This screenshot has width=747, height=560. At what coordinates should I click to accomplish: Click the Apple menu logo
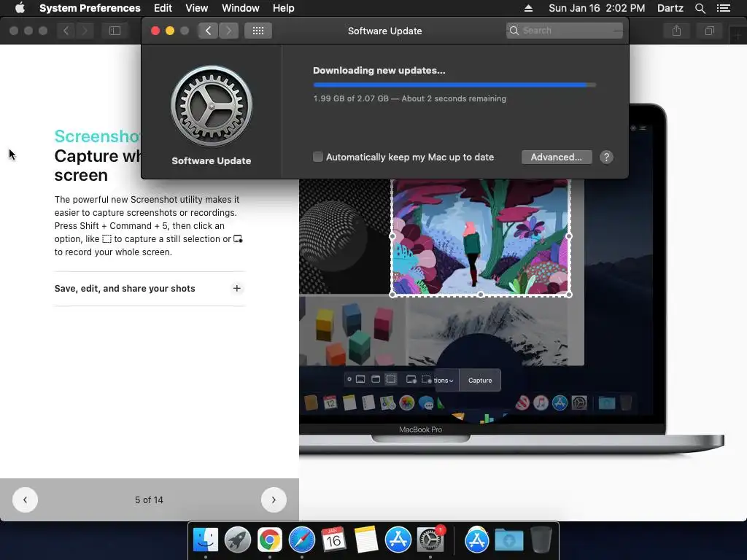[20, 8]
